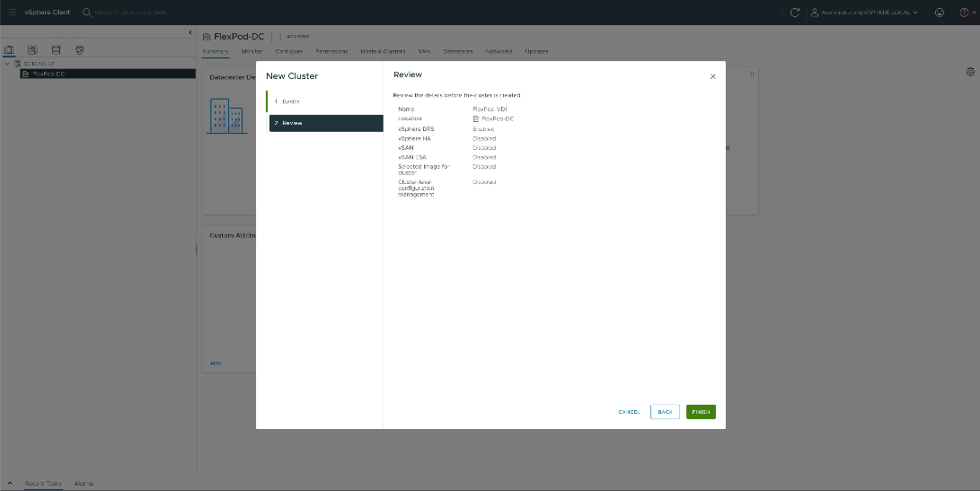Open the Hosts & Clusters tab
Viewport: 980px width, 491px height.
pos(383,51)
